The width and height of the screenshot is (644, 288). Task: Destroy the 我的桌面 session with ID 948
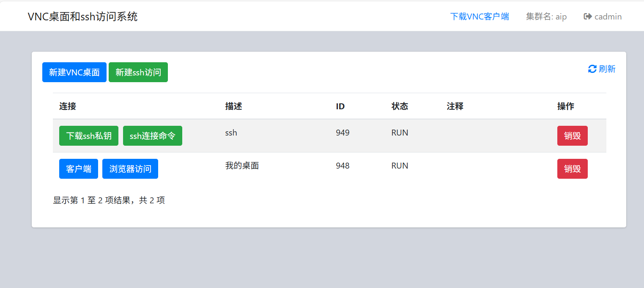point(572,169)
